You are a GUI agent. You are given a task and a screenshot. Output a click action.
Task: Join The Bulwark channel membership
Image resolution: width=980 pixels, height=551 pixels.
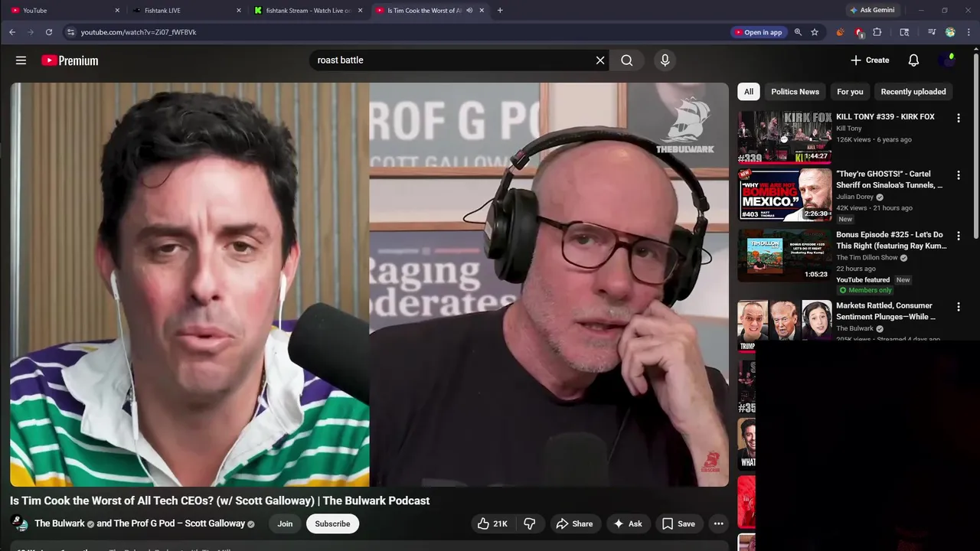[285, 523]
